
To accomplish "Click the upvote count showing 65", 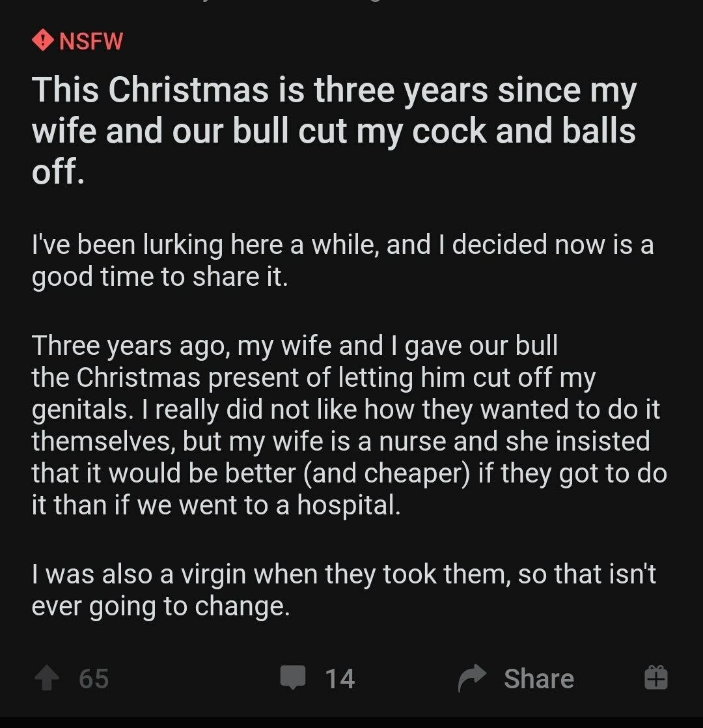I will click(94, 679).
